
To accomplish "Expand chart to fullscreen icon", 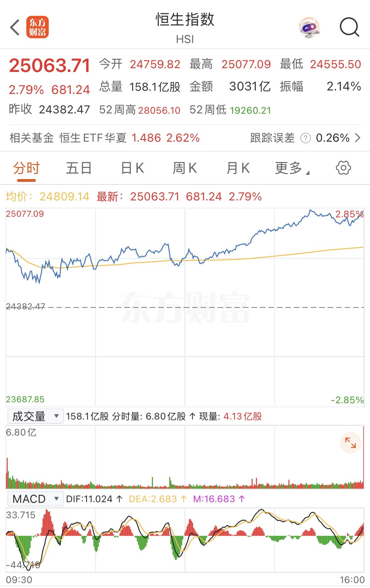I will [350, 443].
